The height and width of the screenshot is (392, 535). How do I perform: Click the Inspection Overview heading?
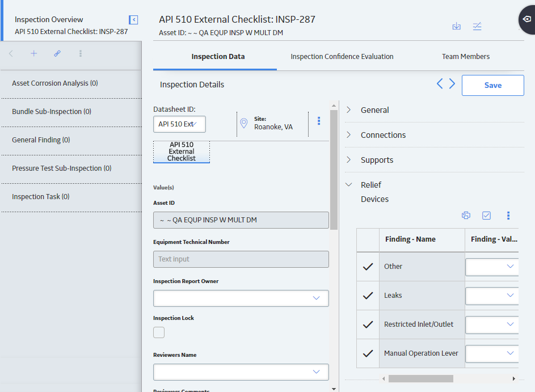[49, 20]
